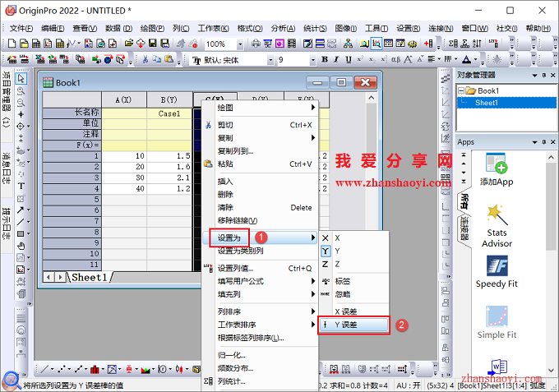Select the Pan hand tool
The width and height of the screenshot is (559, 392).
21,246
